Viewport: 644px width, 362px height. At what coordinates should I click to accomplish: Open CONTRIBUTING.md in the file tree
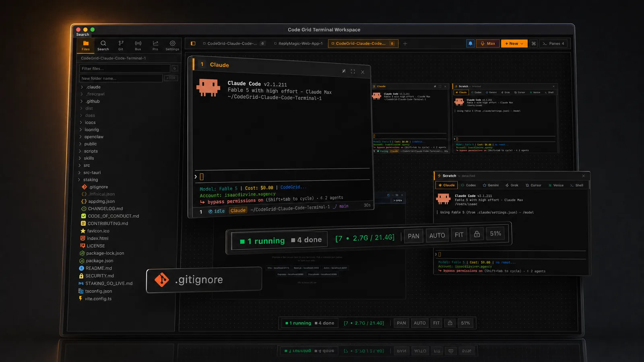click(x=105, y=224)
